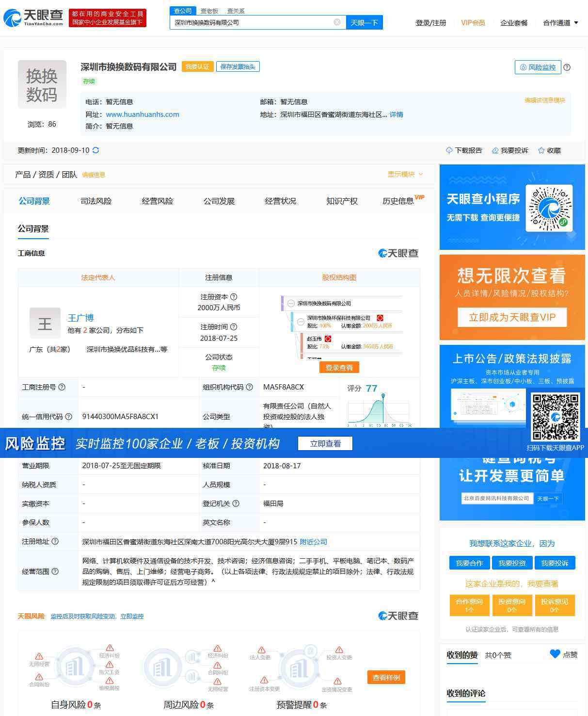Open the 经营状况 tab
The width and height of the screenshot is (588, 716).
[x=281, y=201]
